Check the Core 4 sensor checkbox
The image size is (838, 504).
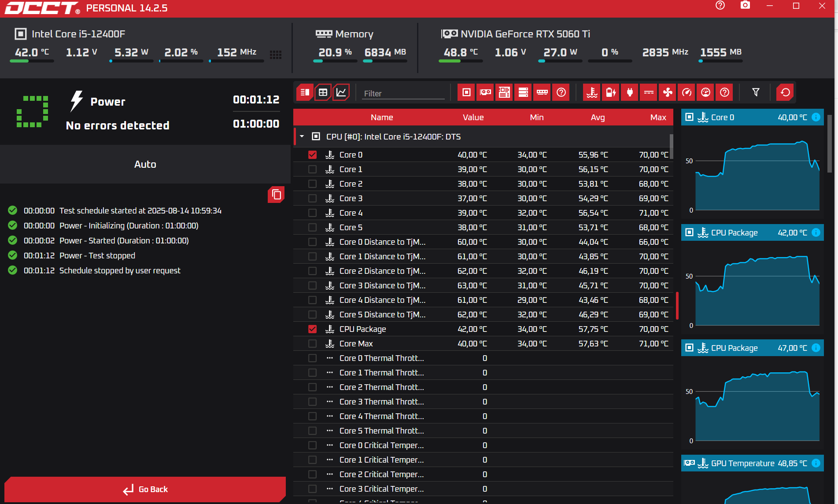pos(312,213)
